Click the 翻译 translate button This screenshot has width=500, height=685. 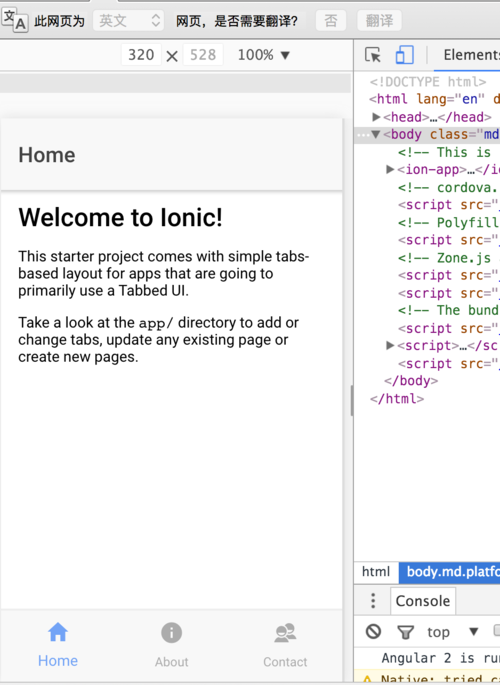pos(379,21)
